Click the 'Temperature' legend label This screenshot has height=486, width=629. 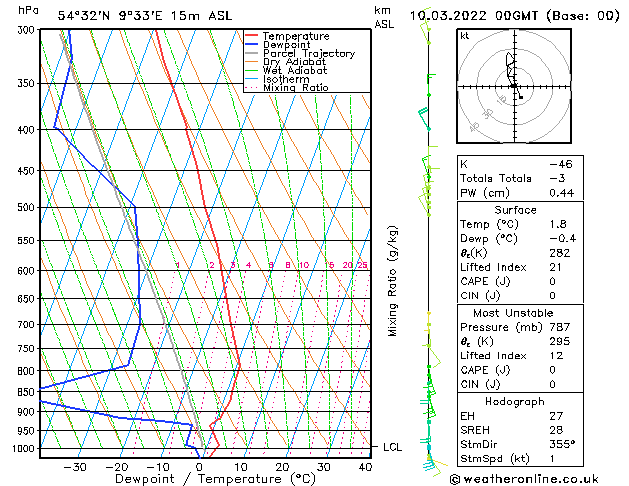click(296, 36)
